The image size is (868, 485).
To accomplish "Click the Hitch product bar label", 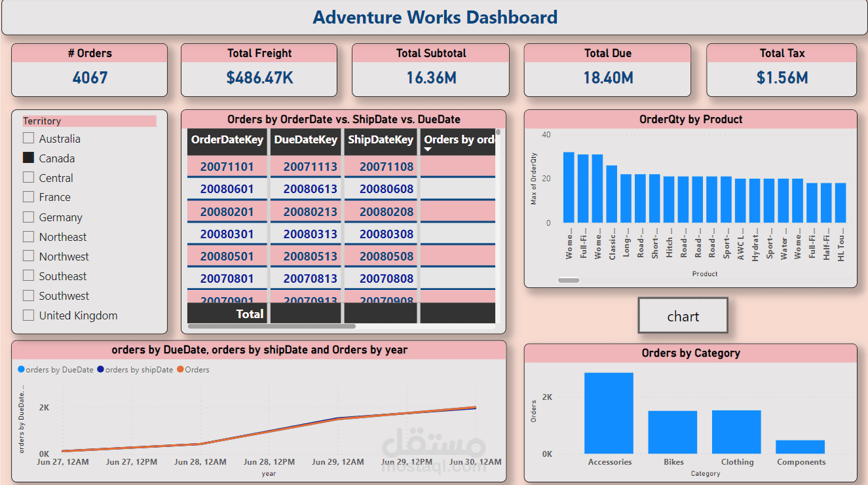I will 670,243.
